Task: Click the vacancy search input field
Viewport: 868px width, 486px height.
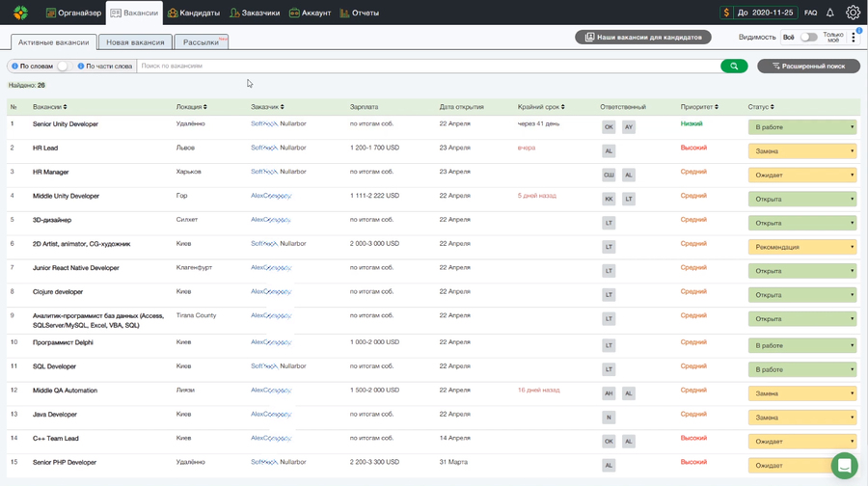Action: (428, 66)
